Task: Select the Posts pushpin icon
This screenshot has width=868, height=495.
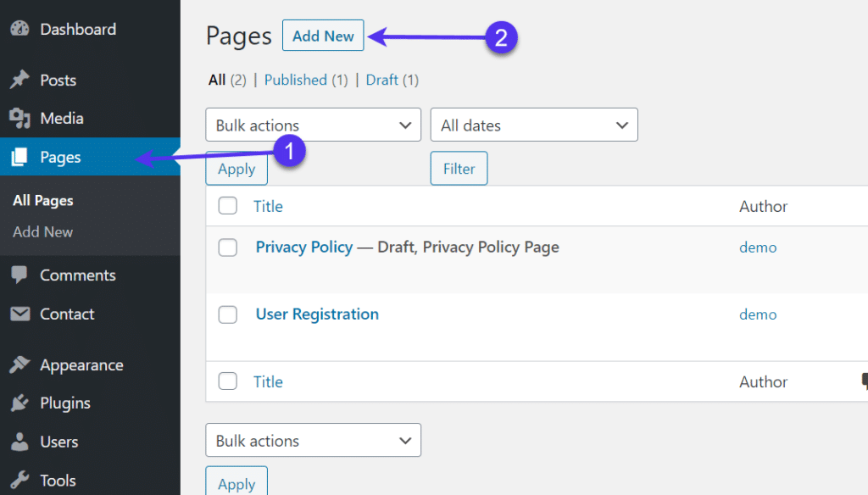Action: pyautogui.click(x=20, y=79)
